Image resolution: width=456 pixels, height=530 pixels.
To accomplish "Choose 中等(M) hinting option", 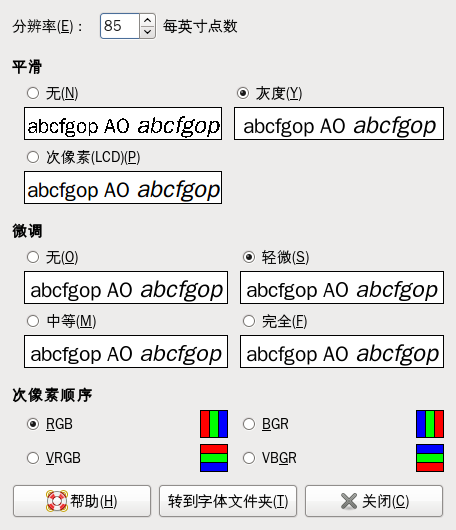I will pyautogui.click(x=33, y=321).
